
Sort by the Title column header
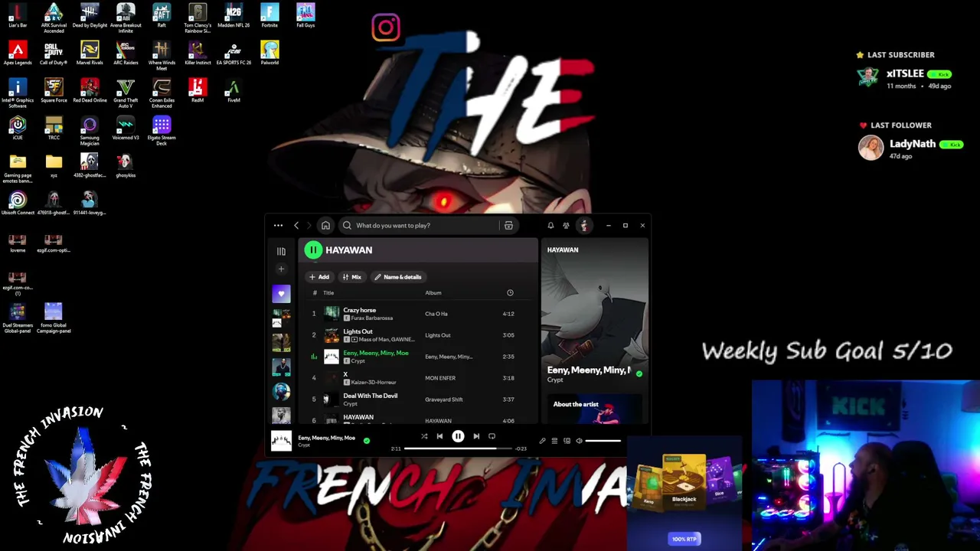point(328,293)
